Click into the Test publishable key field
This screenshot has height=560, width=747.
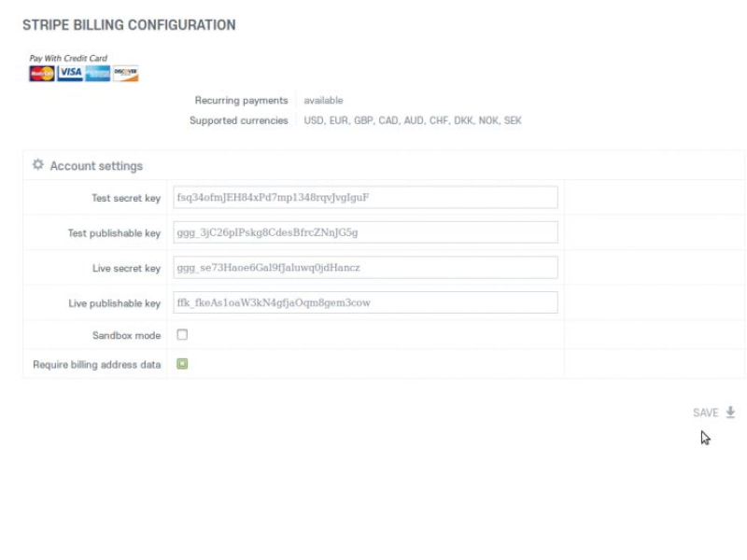click(365, 232)
